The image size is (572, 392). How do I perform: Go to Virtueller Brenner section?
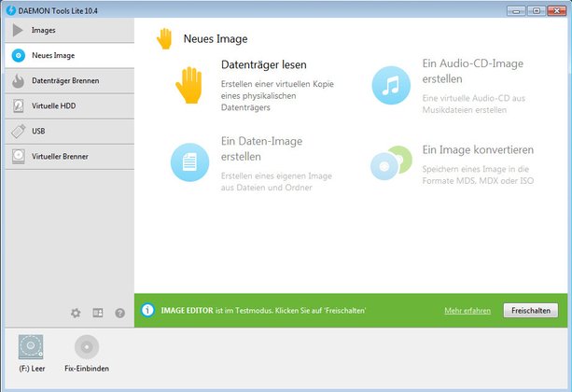point(69,157)
